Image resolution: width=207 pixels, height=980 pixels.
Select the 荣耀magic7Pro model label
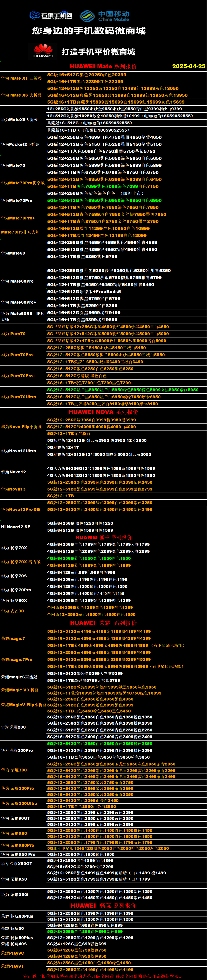[x=17, y=659]
